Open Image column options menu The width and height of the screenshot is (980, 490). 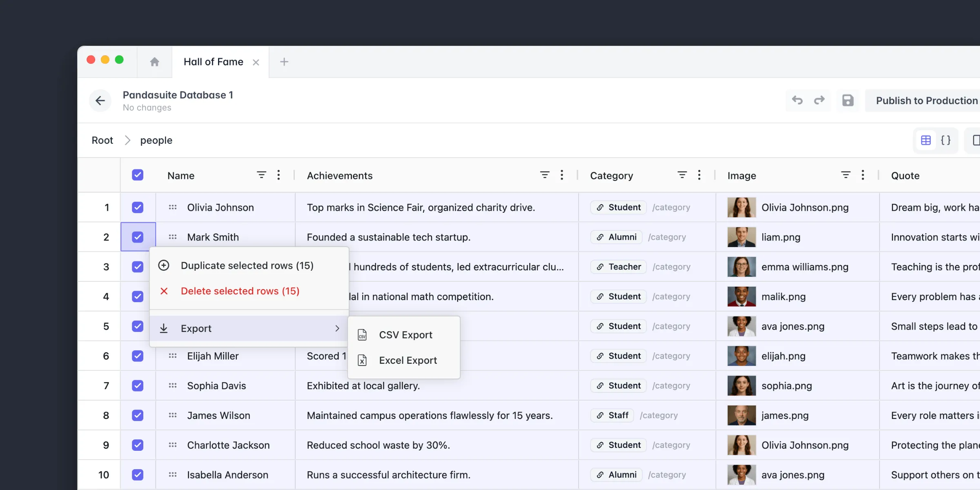tap(862, 175)
